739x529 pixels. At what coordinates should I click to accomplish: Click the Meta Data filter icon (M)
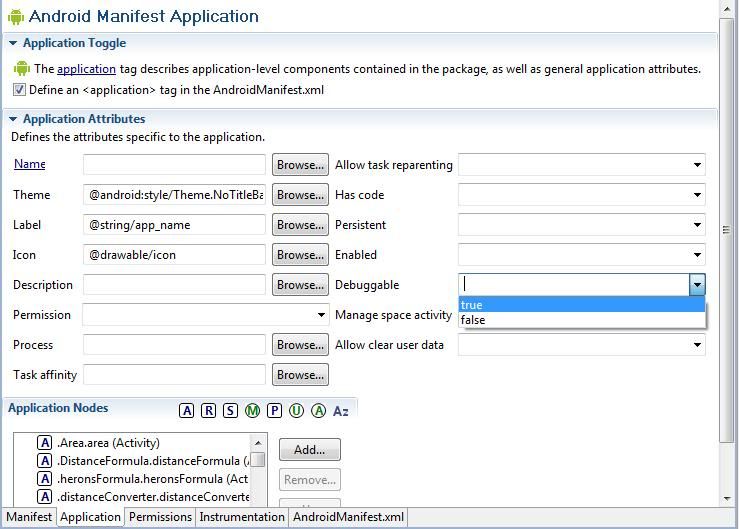point(252,411)
